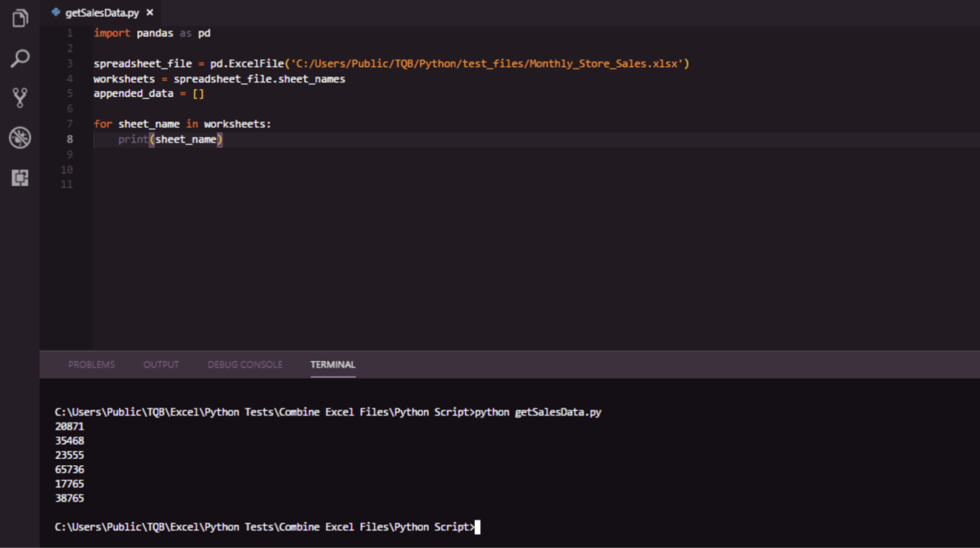Click line number 3 in the gutter
The width and height of the screenshot is (980, 548).
[x=70, y=64]
